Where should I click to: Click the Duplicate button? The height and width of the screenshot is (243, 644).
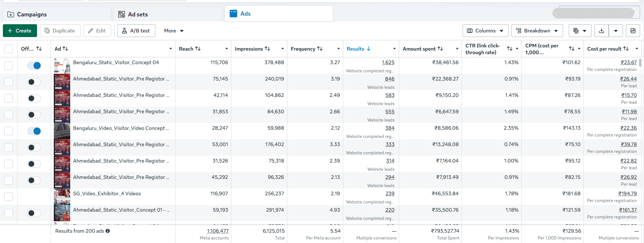click(x=60, y=31)
